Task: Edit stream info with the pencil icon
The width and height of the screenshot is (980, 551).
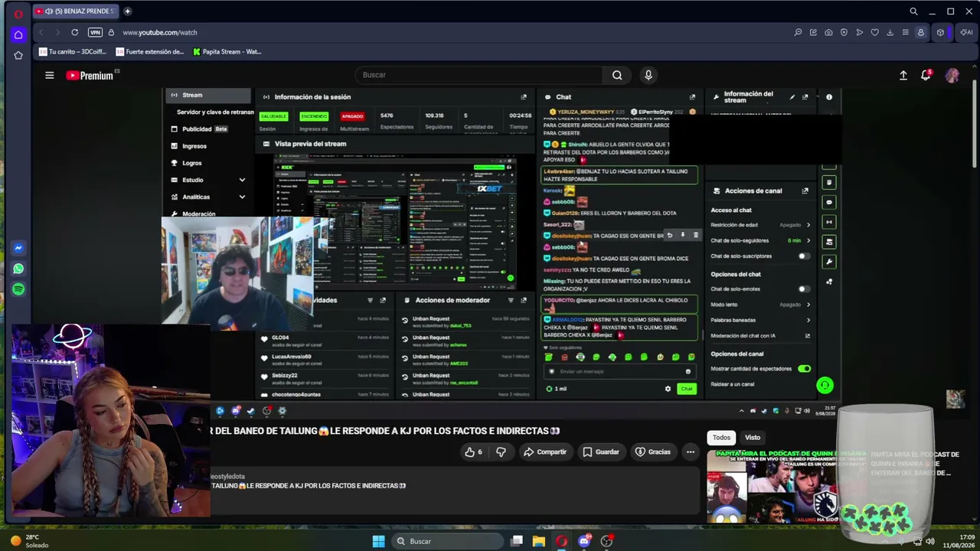Action: click(x=792, y=97)
